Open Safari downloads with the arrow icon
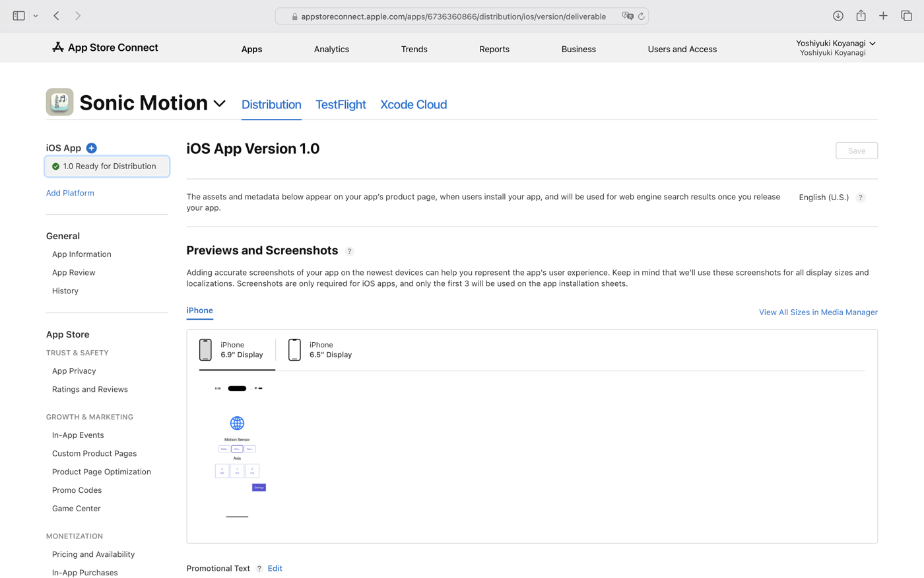 [838, 15]
